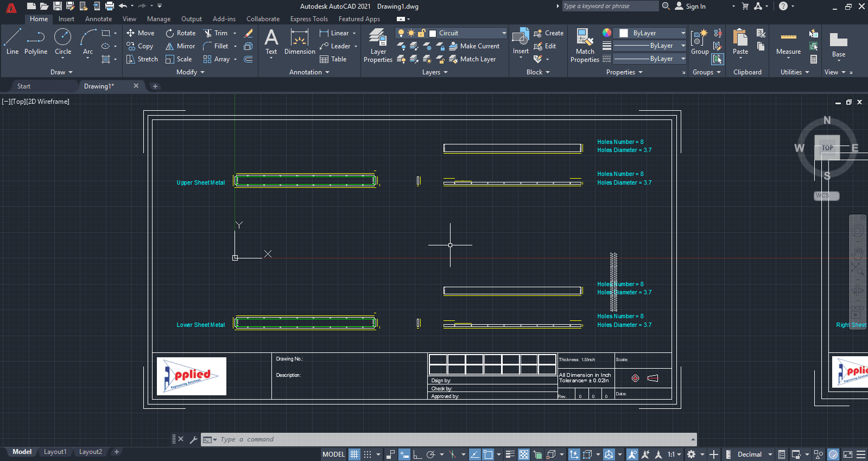868x461 pixels.
Task: Click the Measure tool
Action: click(x=788, y=42)
